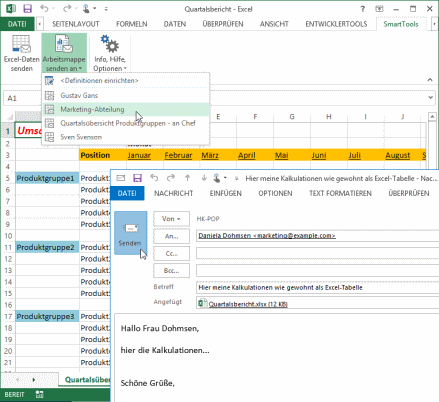Click the Excel-Daten senden icon
This screenshot has width=439, height=402.
coord(21,53)
